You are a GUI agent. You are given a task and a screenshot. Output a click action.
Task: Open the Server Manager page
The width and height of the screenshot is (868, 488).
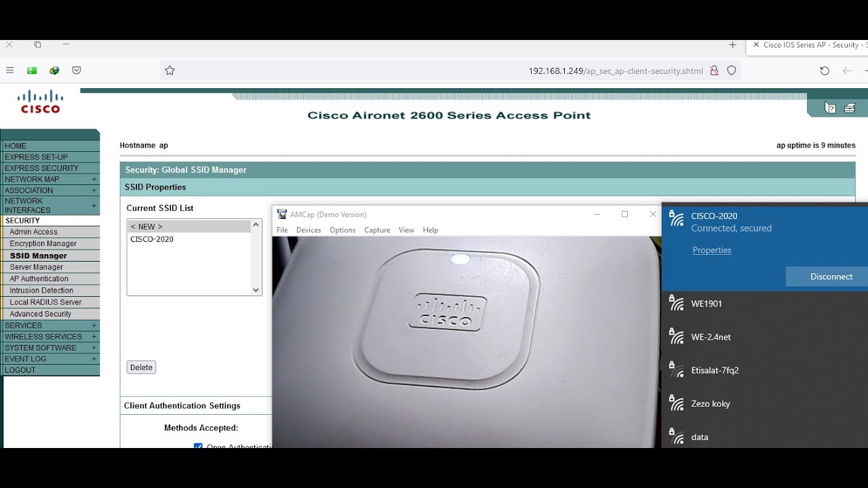36,267
